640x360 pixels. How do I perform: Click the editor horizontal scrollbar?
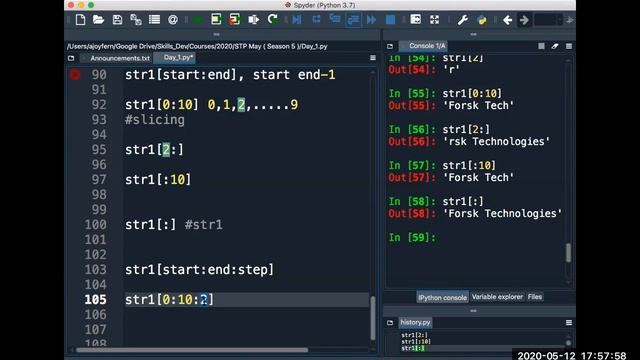pyautogui.click(x=192, y=350)
